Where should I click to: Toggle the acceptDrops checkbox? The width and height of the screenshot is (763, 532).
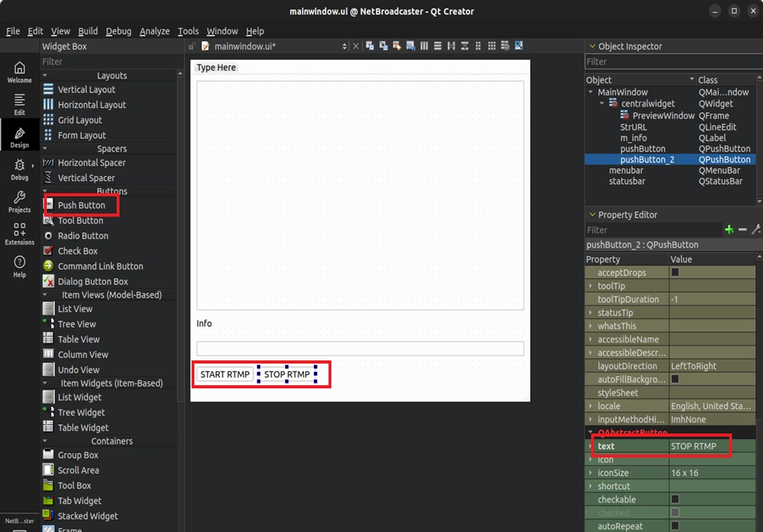pyautogui.click(x=675, y=273)
